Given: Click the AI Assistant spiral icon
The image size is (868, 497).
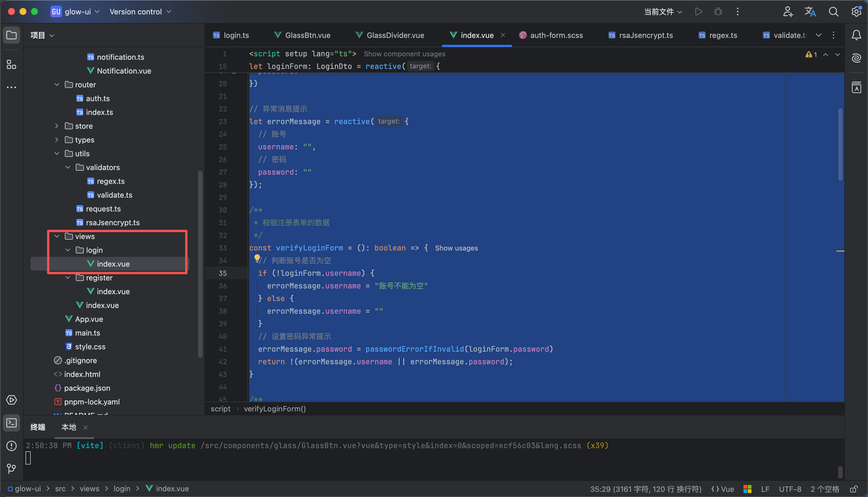Looking at the screenshot, I should (x=856, y=58).
